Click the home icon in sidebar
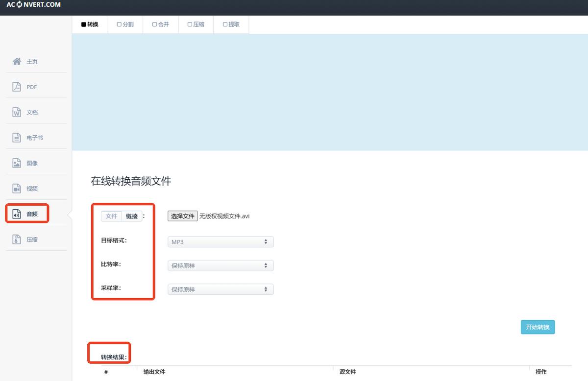Viewport: 588px width, 381px height. [x=17, y=61]
